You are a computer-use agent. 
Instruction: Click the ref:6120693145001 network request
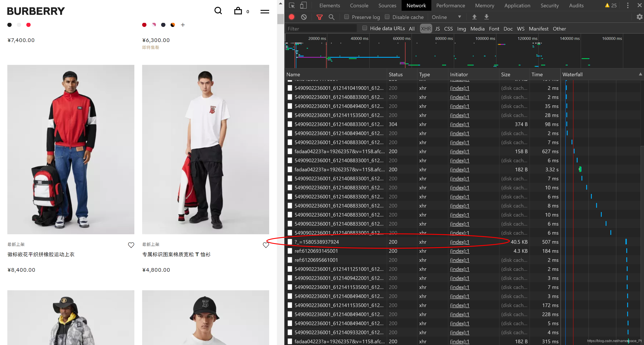click(317, 251)
